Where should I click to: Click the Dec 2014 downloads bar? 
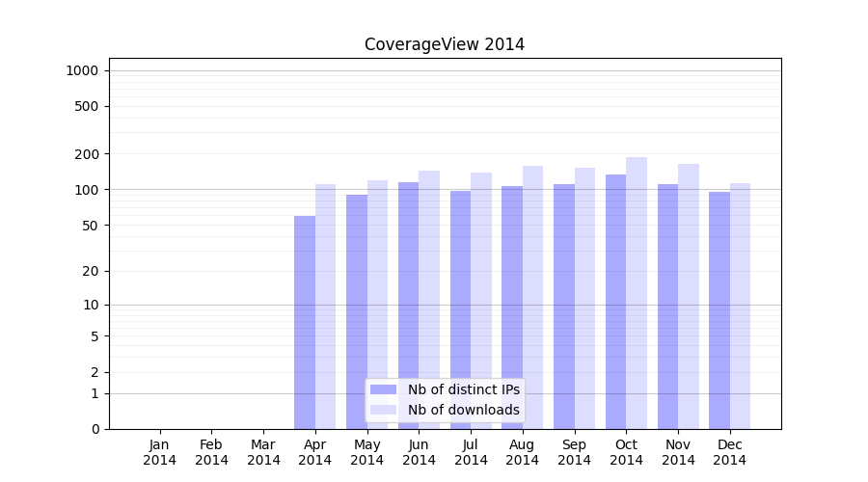(x=740, y=307)
